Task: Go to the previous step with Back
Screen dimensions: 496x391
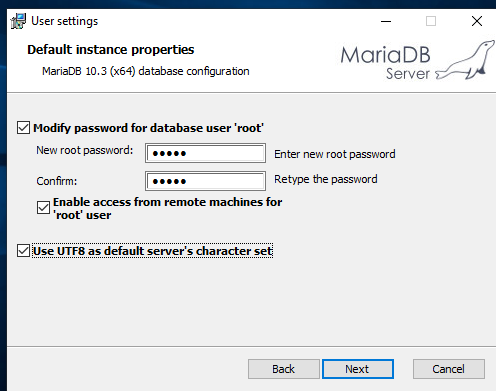Action: [284, 369]
